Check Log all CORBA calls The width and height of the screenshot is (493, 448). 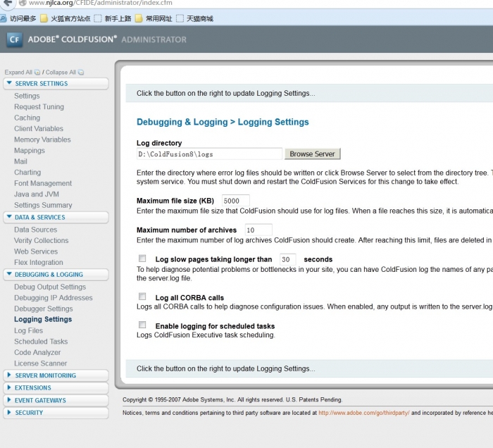pos(142,297)
